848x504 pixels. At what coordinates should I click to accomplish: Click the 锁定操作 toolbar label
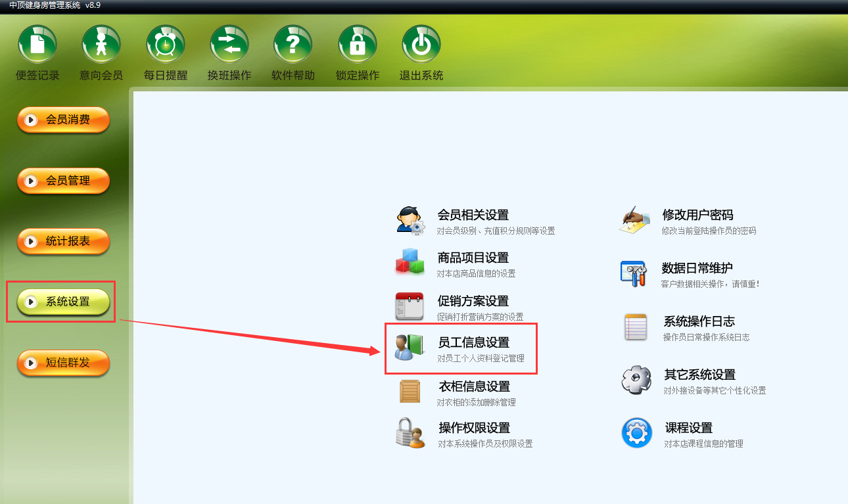click(x=358, y=76)
